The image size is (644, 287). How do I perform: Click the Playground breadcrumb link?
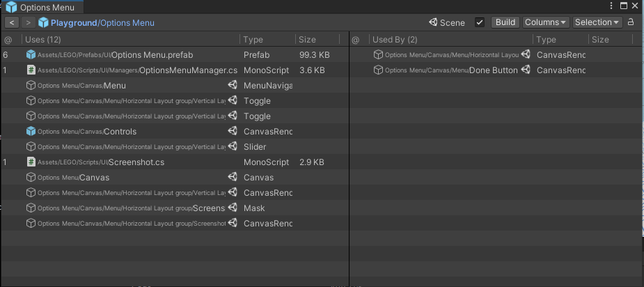pyautogui.click(x=73, y=23)
